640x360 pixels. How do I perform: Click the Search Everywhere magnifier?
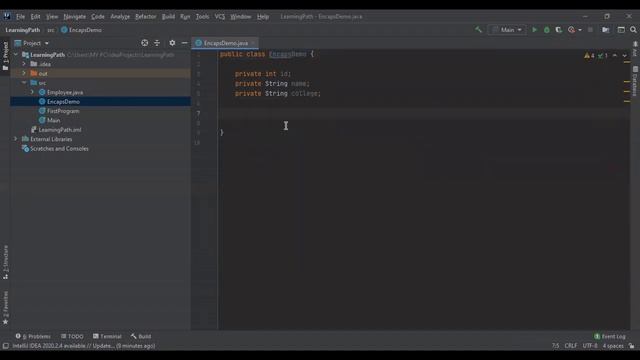pos(633,30)
